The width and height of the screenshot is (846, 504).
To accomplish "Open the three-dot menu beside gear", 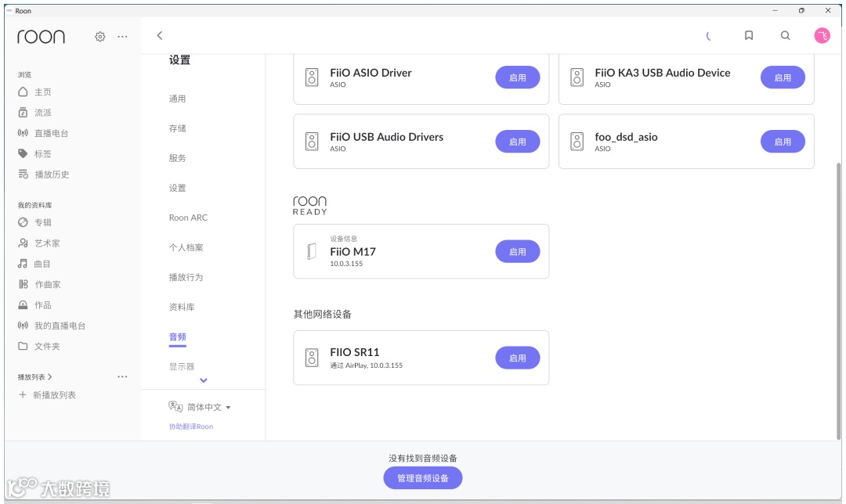I will (122, 37).
